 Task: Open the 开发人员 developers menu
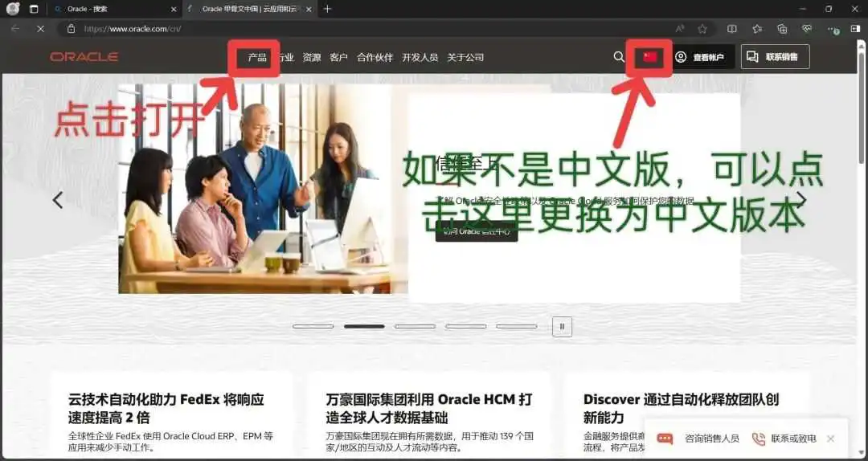420,58
